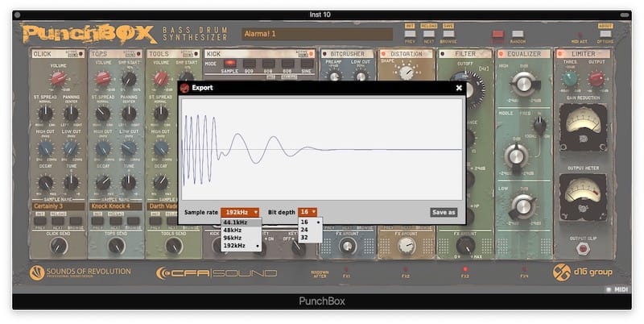Click the d16 group logo
Image resolution: width=644 pixels, height=324 pixels.
pyautogui.click(x=582, y=272)
